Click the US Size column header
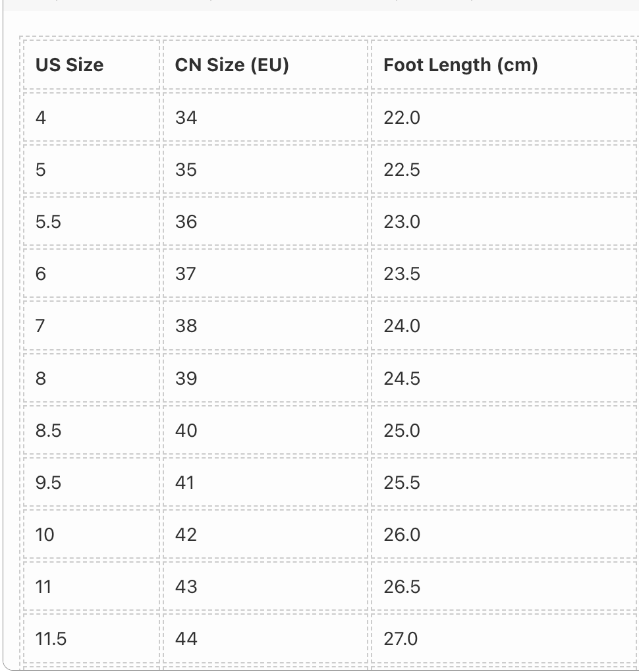Viewport: 639px width, 672px height. pyautogui.click(x=92, y=65)
